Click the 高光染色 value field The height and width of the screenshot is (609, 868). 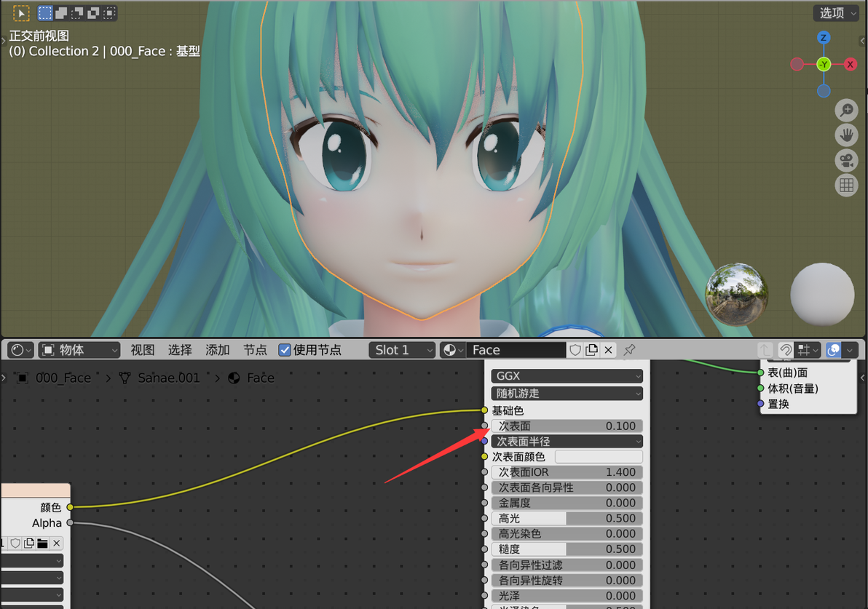click(567, 534)
